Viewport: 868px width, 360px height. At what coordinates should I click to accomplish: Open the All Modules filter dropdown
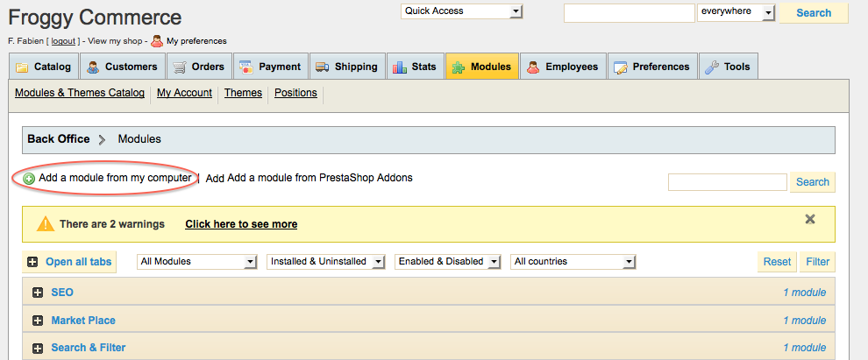197,262
